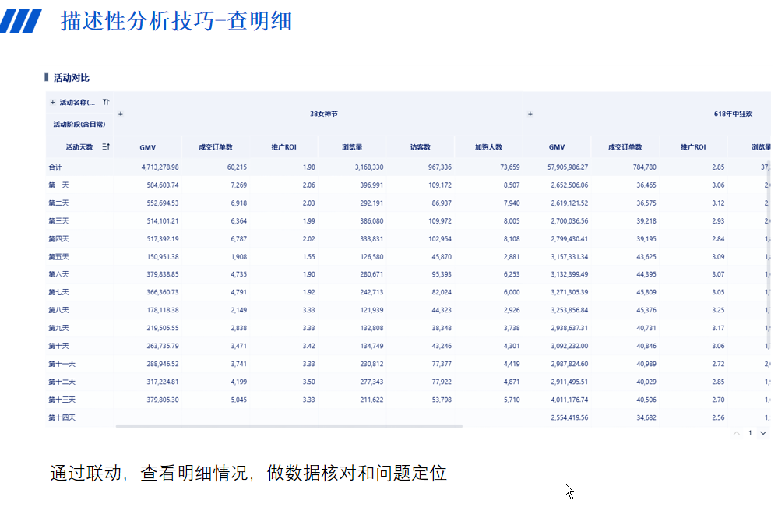
Task: Select the 第十一天 row label
Action: pyautogui.click(x=62, y=364)
